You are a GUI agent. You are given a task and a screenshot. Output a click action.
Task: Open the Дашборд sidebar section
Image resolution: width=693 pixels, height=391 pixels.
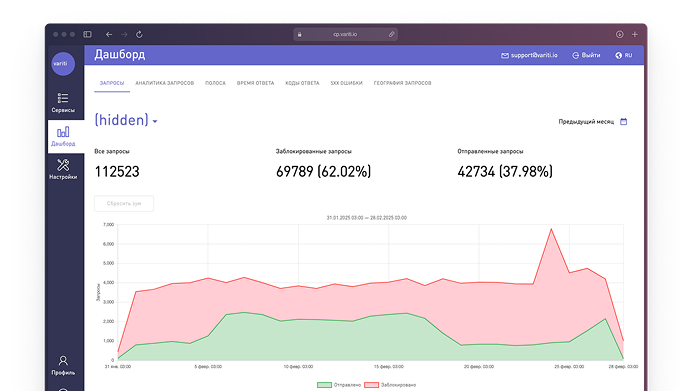(65, 137)
